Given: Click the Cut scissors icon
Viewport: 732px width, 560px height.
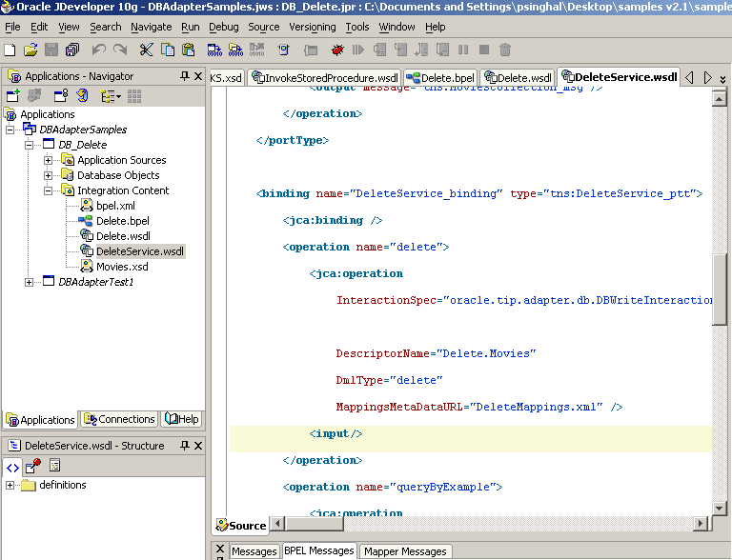Looking at the screenshot, I should coord(146,50).
